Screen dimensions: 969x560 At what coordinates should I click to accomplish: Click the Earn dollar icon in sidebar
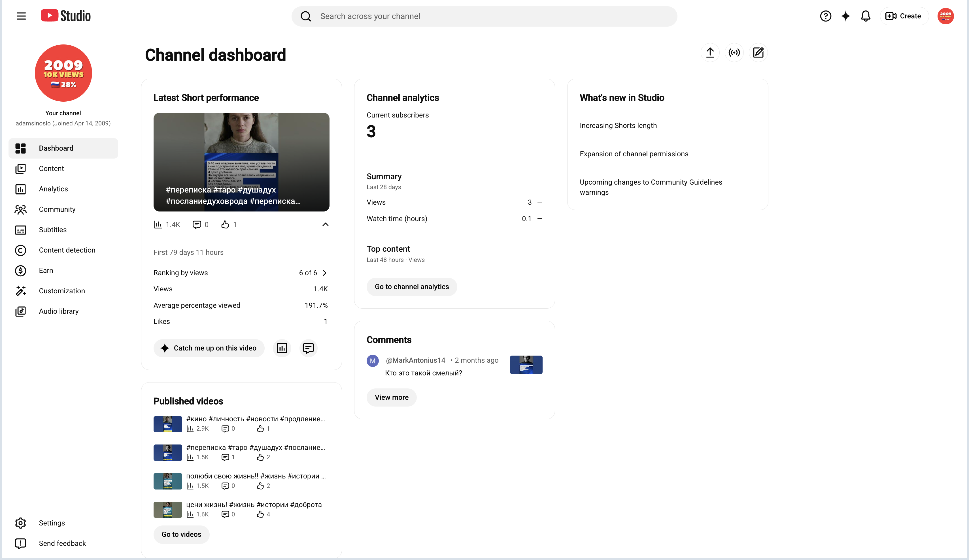tap(20, 271)
